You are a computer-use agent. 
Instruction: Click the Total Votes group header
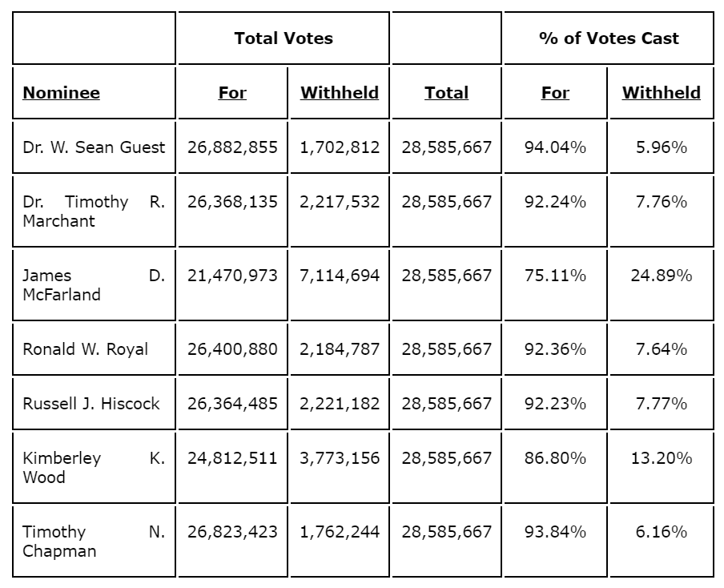284,38
